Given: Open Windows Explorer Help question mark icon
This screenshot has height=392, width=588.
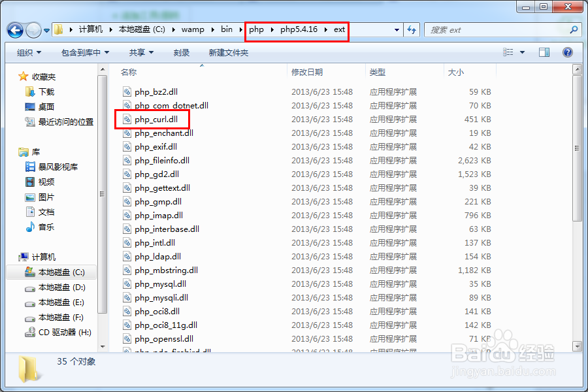Looking at the screenshot, I should pos(568,52).
